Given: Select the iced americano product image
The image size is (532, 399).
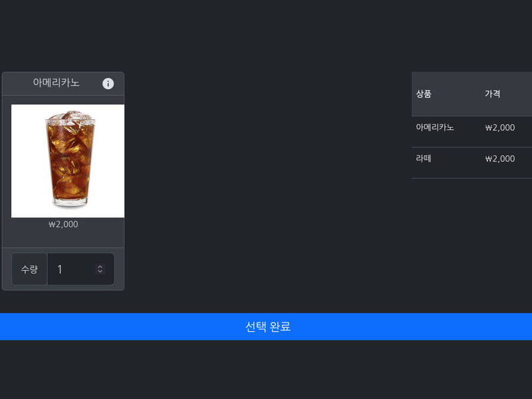Looking at the screenshot, I should click(68, 161).
